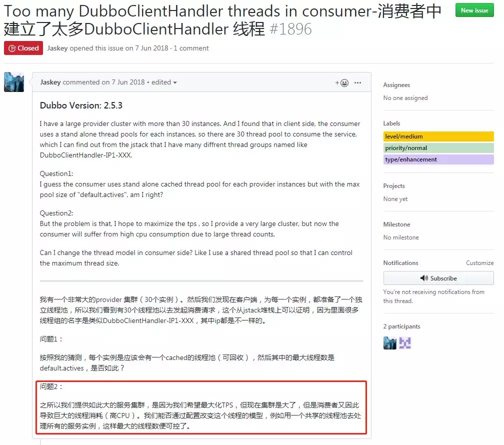The image size is (504, 445).
Task: Click Jaskey username in comment header
Action: click(50, 82)
